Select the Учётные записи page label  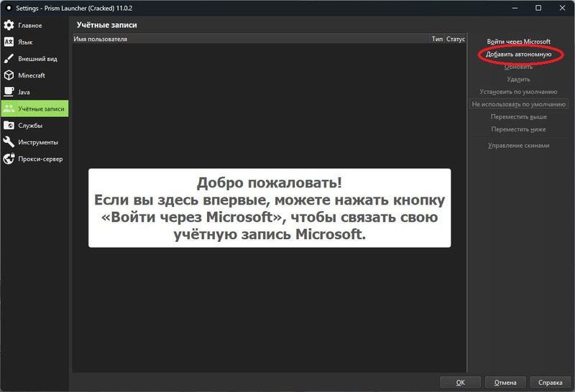pos(41,109)
